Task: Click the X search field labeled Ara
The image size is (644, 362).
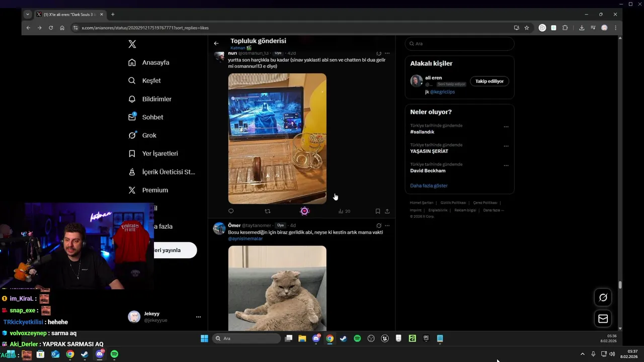Action: point(459,44)
